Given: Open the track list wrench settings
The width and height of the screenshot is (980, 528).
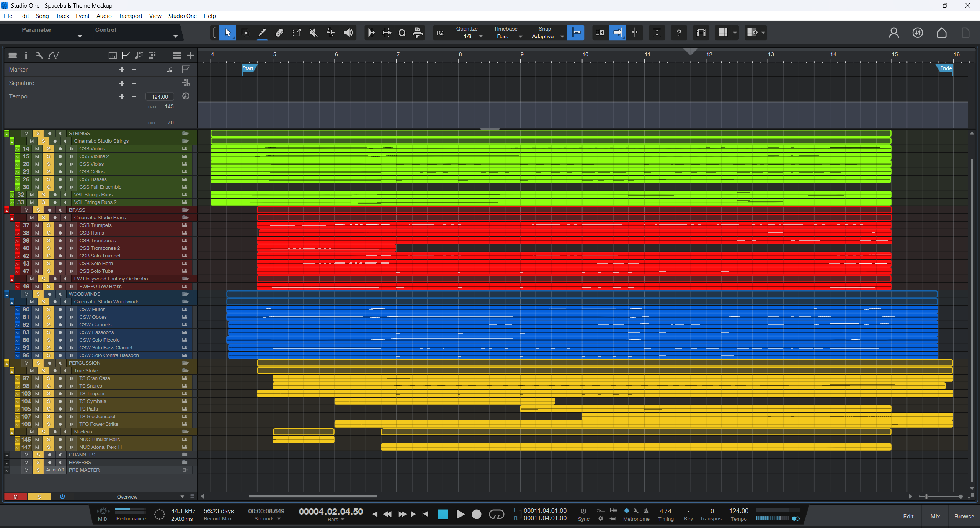Looking at the screenshot, I should click(39, 55).
